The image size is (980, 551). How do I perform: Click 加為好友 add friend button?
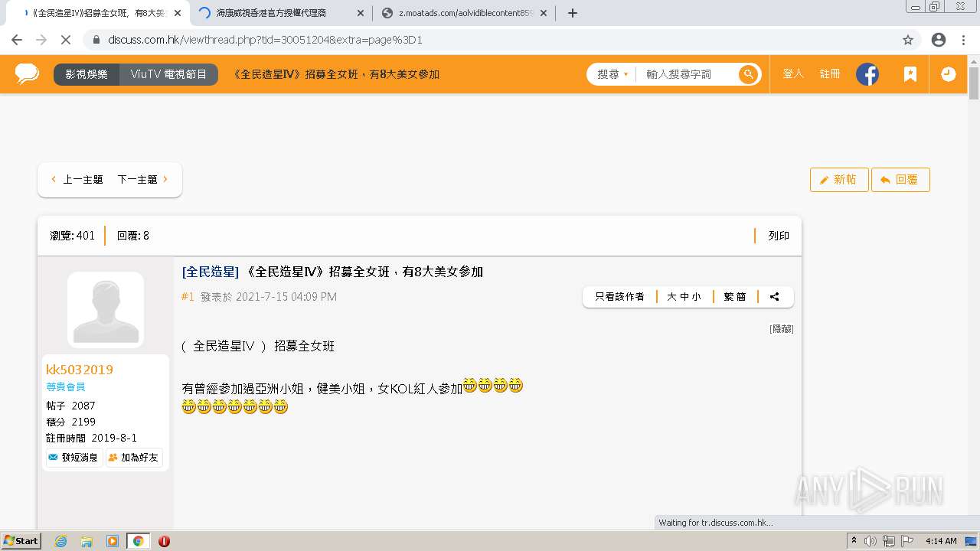point(134,458)
